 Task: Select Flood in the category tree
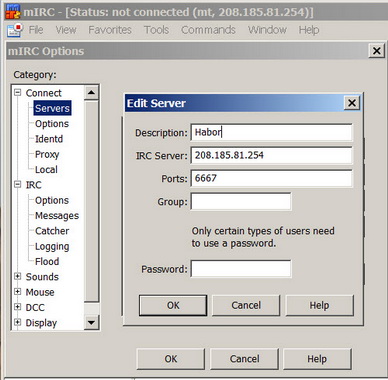click(x=47, y=262)
